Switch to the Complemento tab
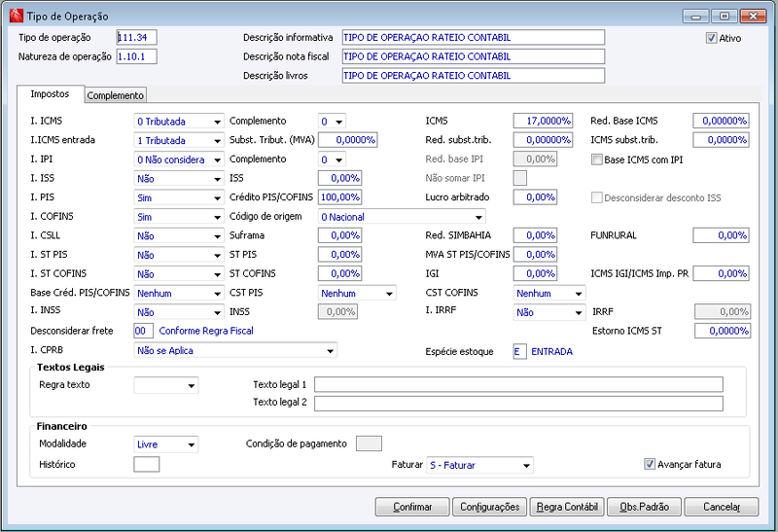 [116, 95]
